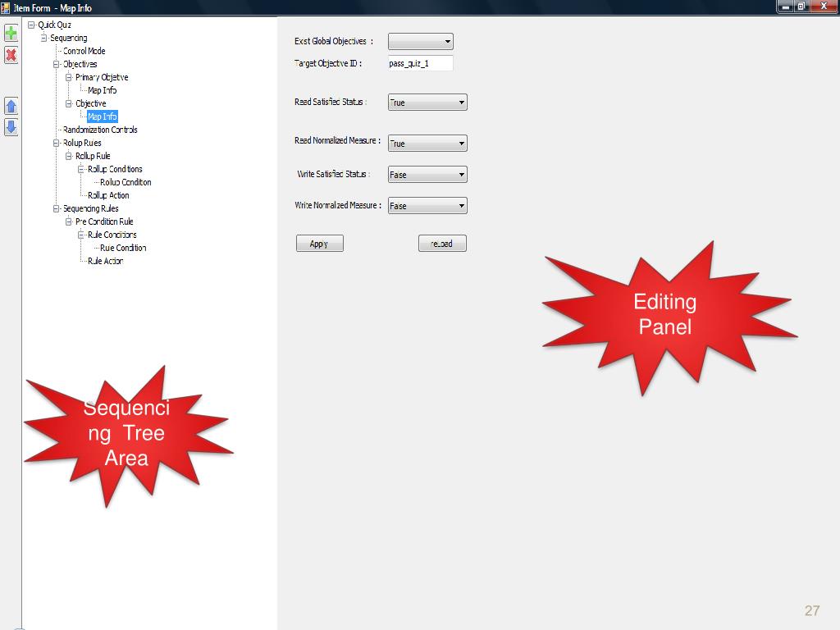Select Rollup Action tree item

[108, 195]
